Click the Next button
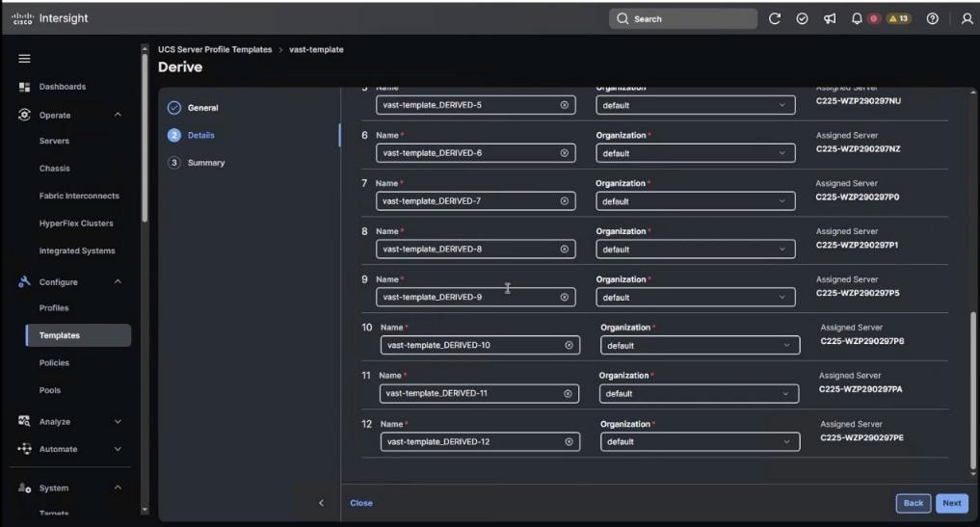The width and height of the screenshot is (980, 527). (952, 503)
